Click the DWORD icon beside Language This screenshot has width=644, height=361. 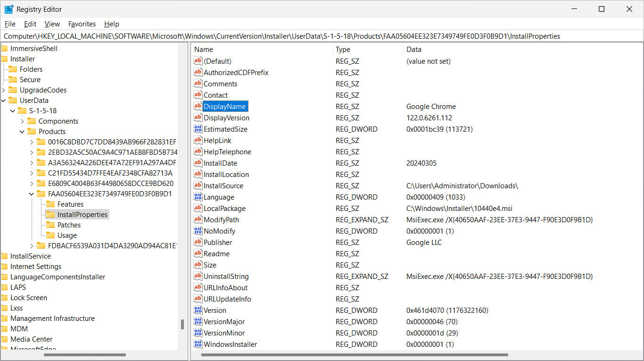point(198,197)
